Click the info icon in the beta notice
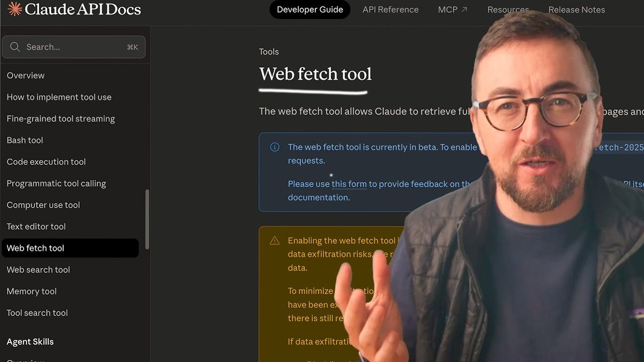This screenshot has height=362, width=644. tap(275, 147)
